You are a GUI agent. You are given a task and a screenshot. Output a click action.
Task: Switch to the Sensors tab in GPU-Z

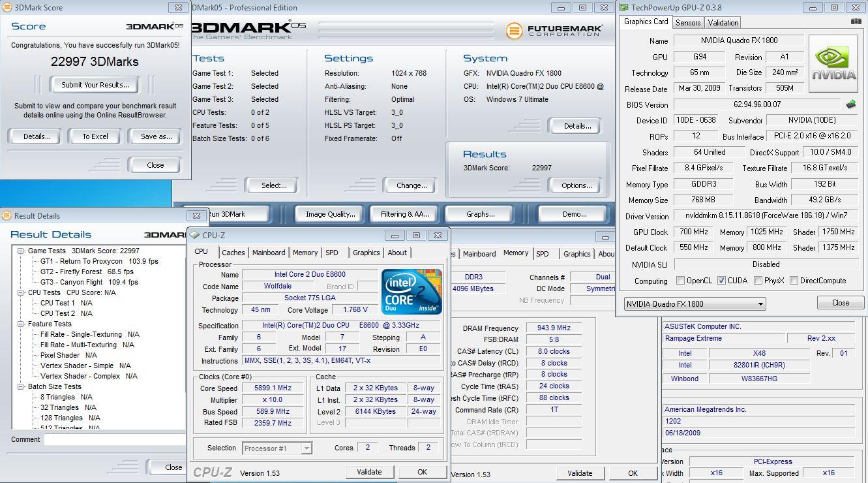687,22
